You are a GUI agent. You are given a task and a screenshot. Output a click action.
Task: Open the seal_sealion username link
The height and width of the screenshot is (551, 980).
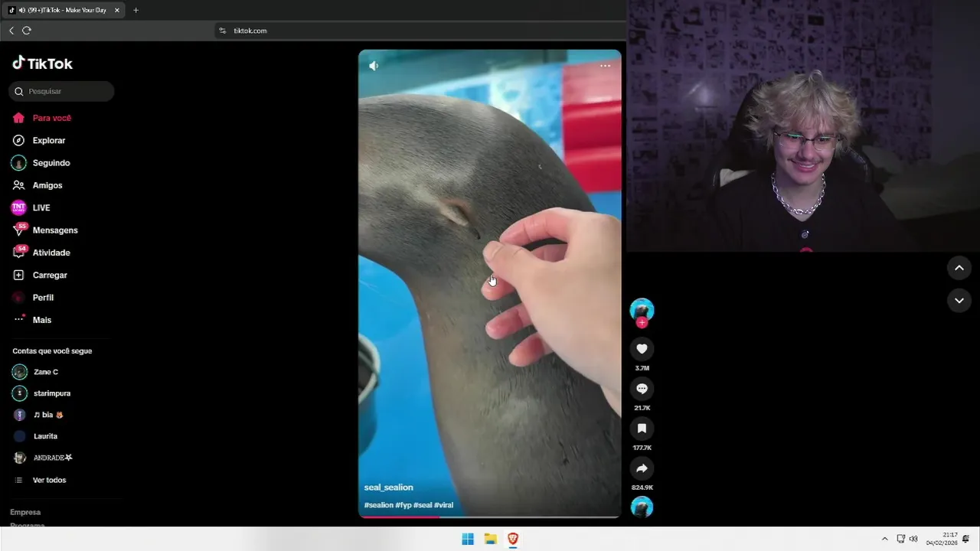pos(388,487)
